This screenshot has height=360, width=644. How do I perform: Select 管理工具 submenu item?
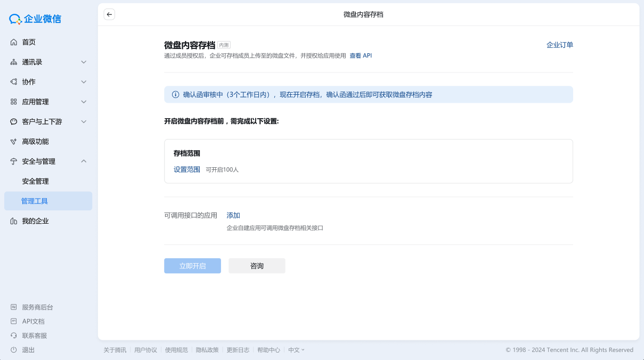tap(48, 201)
